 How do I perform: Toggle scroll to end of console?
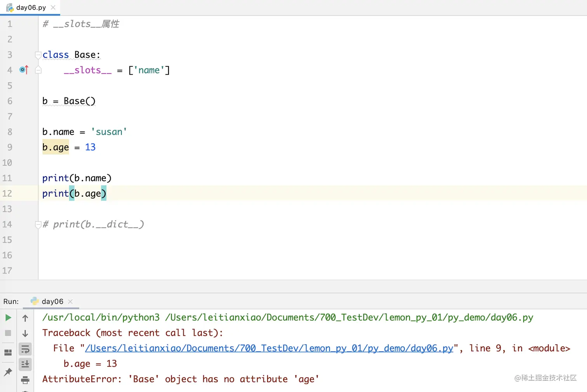coord(25,364)
